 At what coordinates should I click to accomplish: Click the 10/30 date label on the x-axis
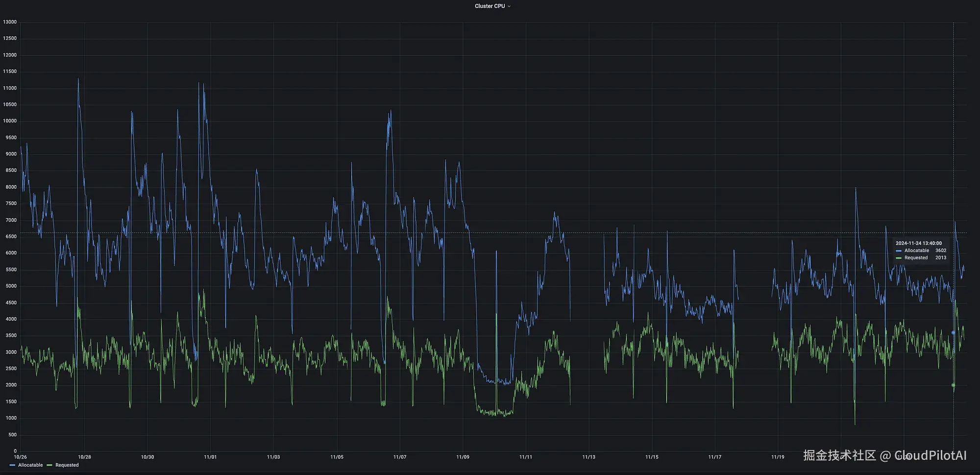point(147,457)
